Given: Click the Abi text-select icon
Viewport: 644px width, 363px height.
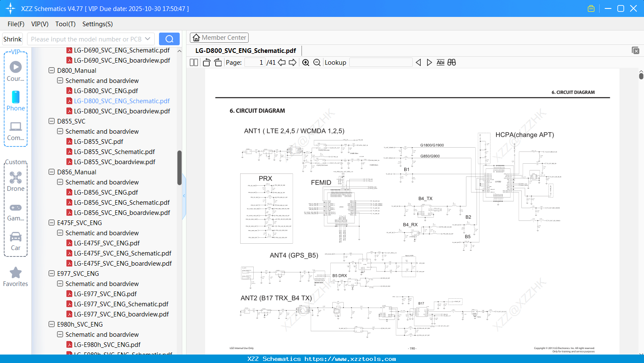Looking at the screenshot, I should (440, 62).
